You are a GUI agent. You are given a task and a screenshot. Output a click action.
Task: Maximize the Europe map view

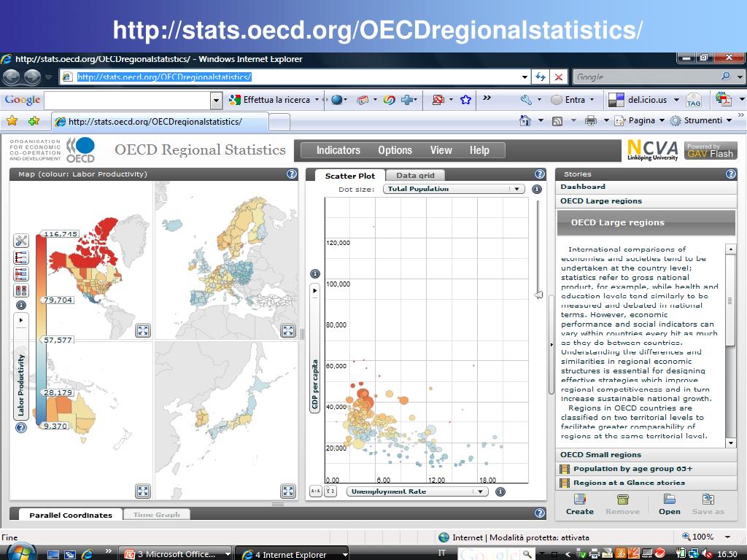tap(287, 330)
